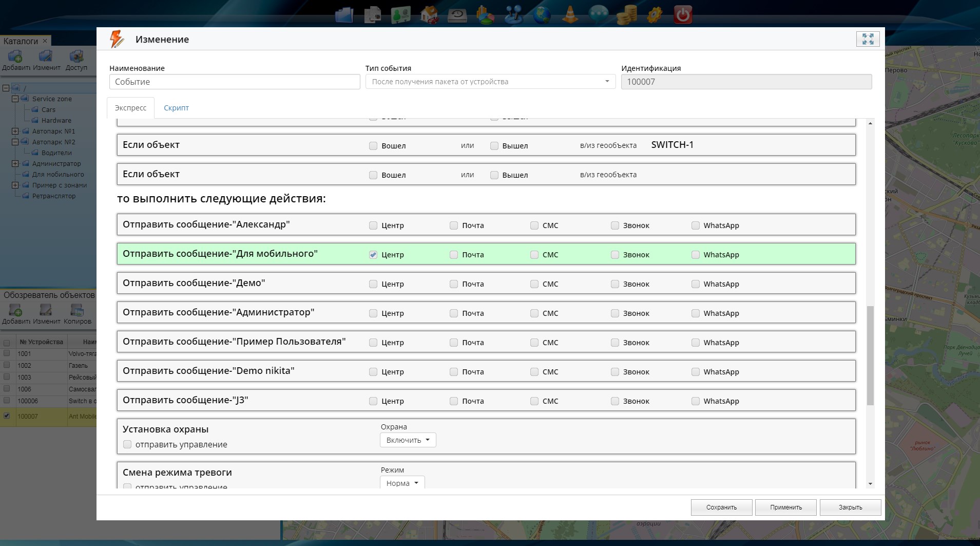Select the Ретранслятор catalog item

53,196
